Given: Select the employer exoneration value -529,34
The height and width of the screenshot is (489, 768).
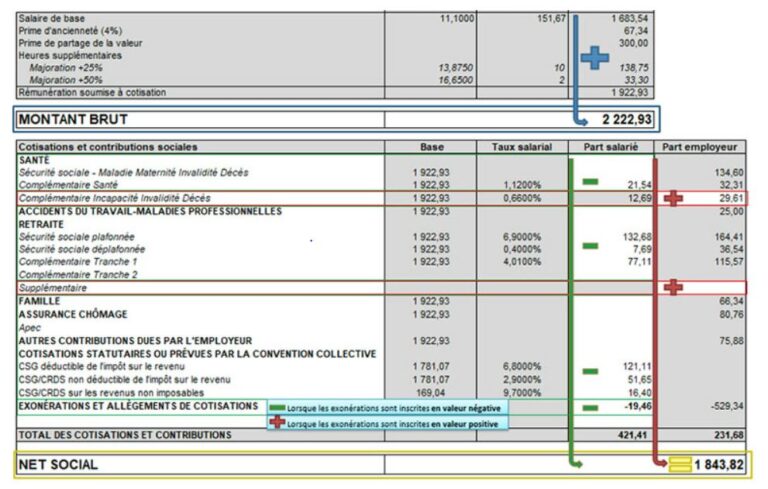Looking at the screenshot, I should point(723,407).
